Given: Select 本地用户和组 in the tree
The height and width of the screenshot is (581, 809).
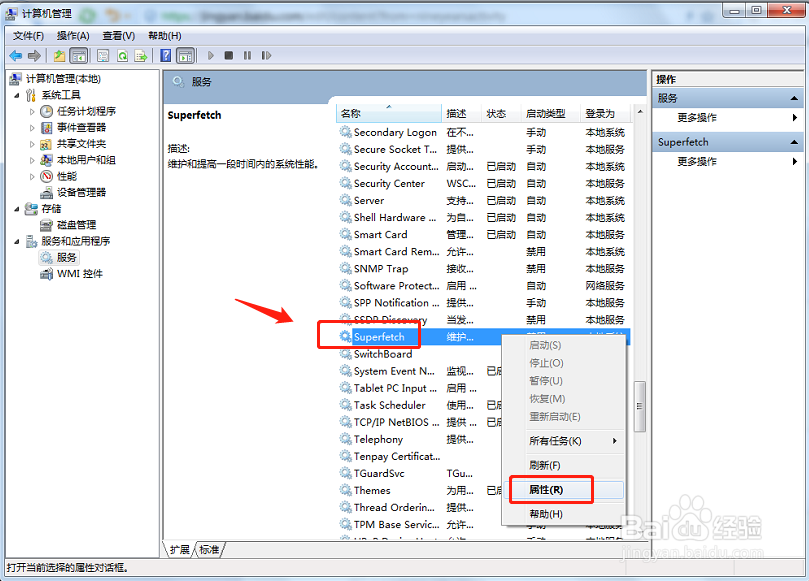Looking at the screenshot, I should (x=86, y=160).
